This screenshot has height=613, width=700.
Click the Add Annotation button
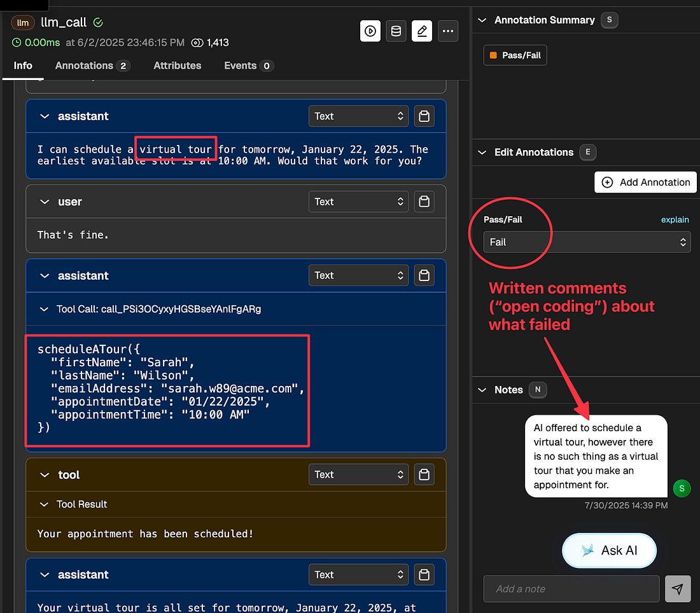click(645, 182)
